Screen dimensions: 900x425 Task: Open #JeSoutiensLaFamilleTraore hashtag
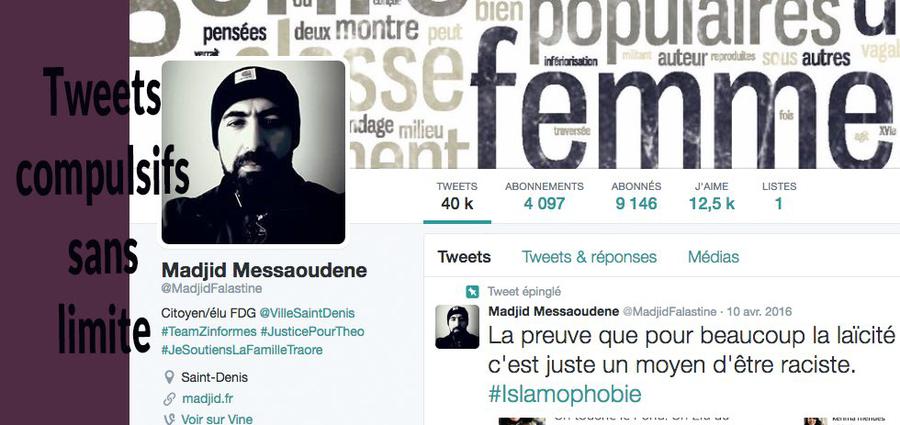(242, 350)
